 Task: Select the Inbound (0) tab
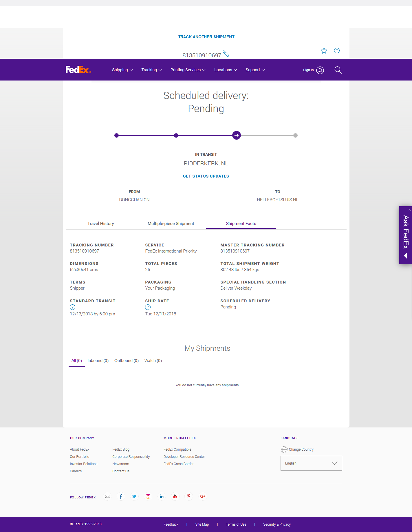click(x=98, y=361)
